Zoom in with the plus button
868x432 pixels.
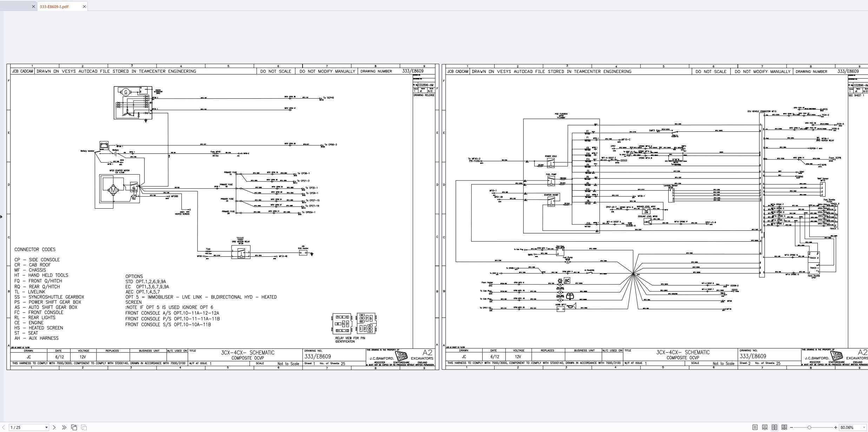coord(836,427)
